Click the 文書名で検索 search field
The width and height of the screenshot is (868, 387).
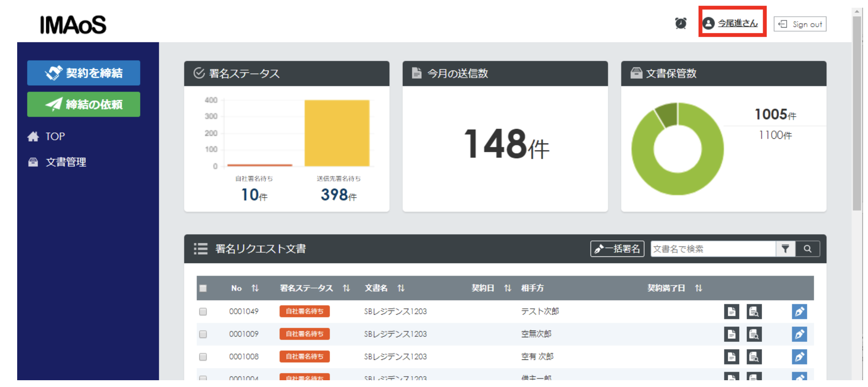712,249
